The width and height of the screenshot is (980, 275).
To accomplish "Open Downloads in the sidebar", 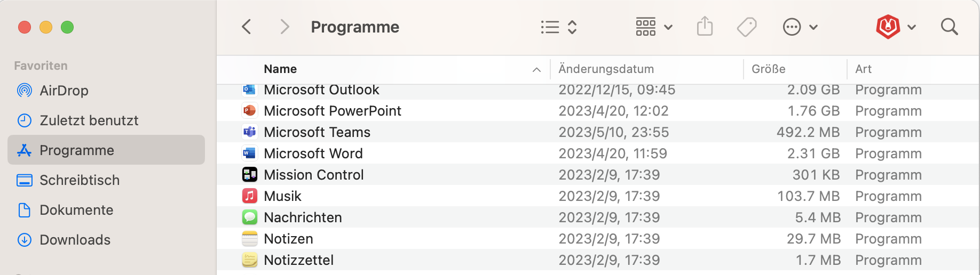I will (75, 240).
